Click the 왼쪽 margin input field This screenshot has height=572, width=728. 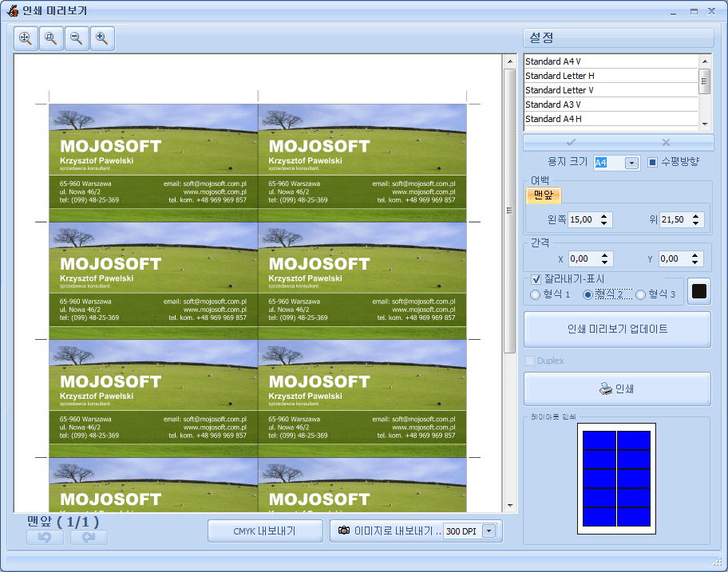584,219
